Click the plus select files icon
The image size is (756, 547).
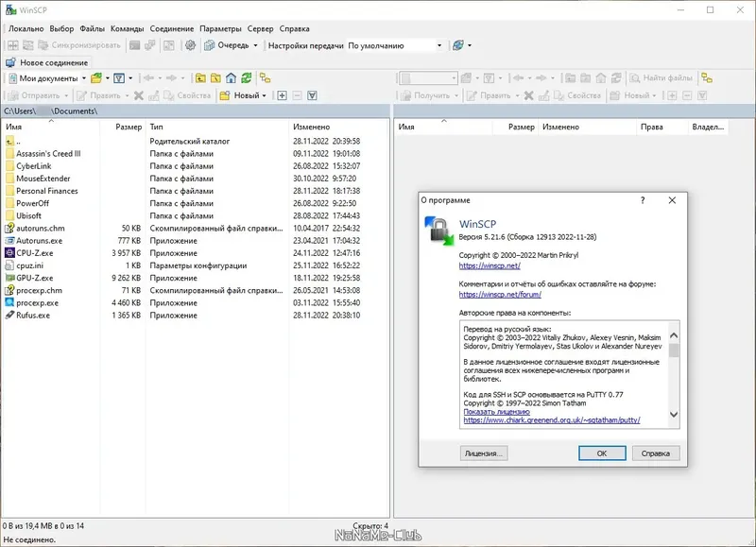pos(282,95)
